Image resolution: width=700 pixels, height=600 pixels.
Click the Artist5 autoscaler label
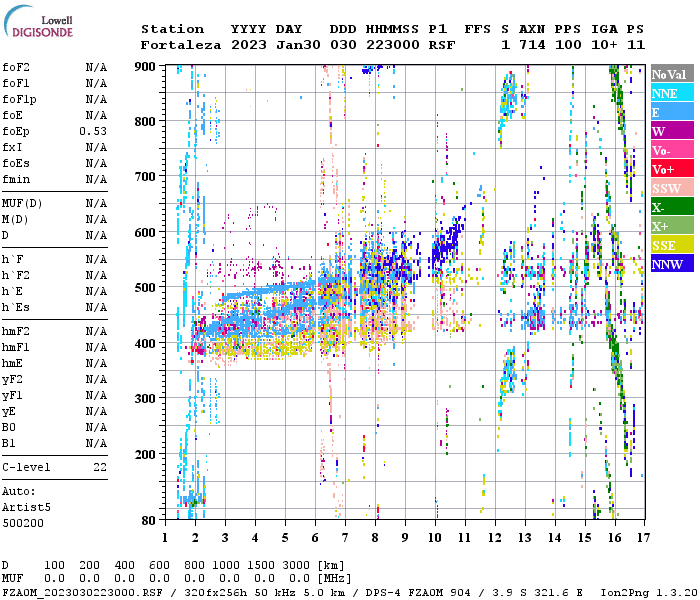click(26, 508)
